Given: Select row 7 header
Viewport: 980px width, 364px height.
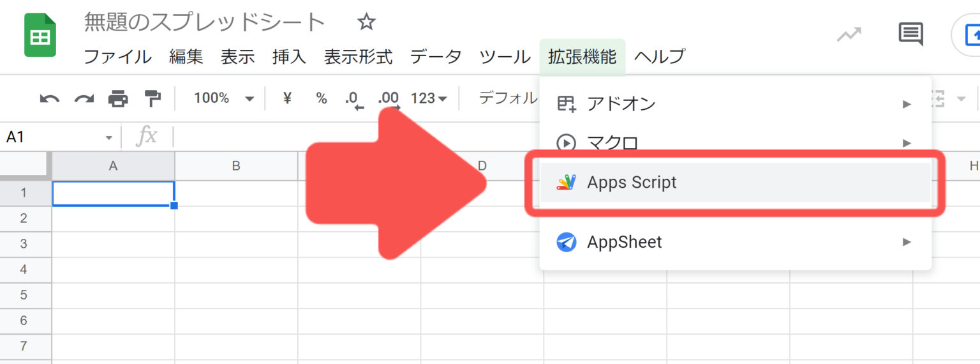Looking at the screenshot, I should (24, 346).
